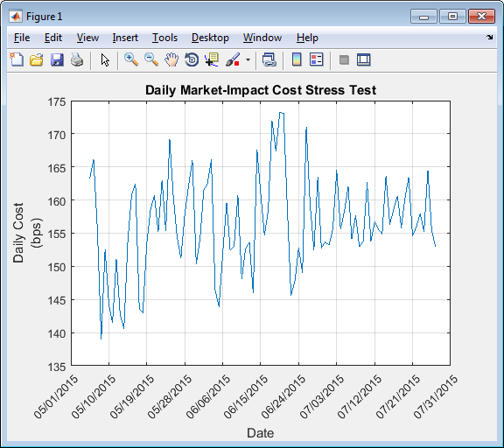Click the Hide Plot Tools icon
The height and width of the screenshot is (448, 504).
coord(344,59)
